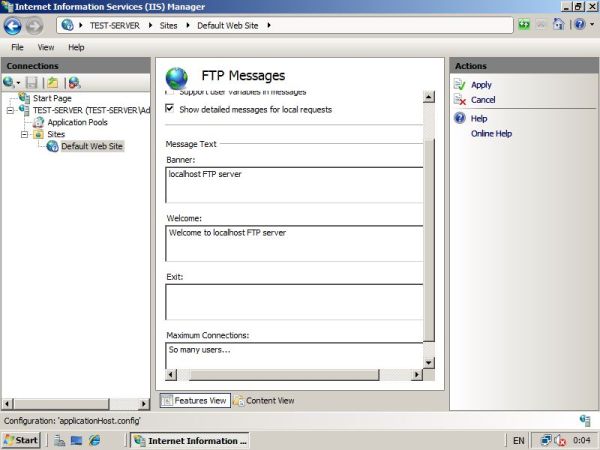The image size is (600, 450).
Task: Collapse the Sites tree node
Action: point(25,134)
